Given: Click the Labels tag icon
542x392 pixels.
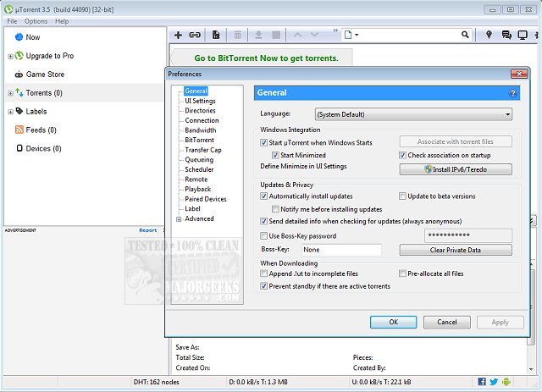Looking at the screenshot, I should coord(19,111).
